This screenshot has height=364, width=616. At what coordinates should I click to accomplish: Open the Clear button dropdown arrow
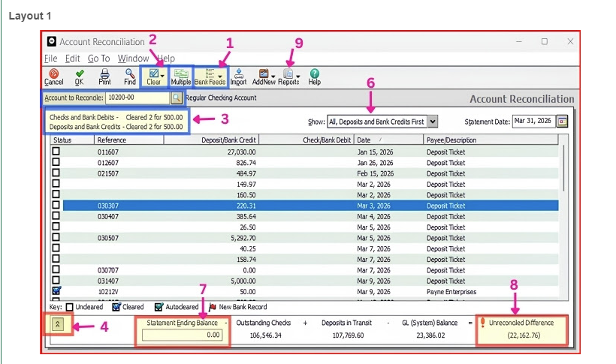tap(162, 76)
